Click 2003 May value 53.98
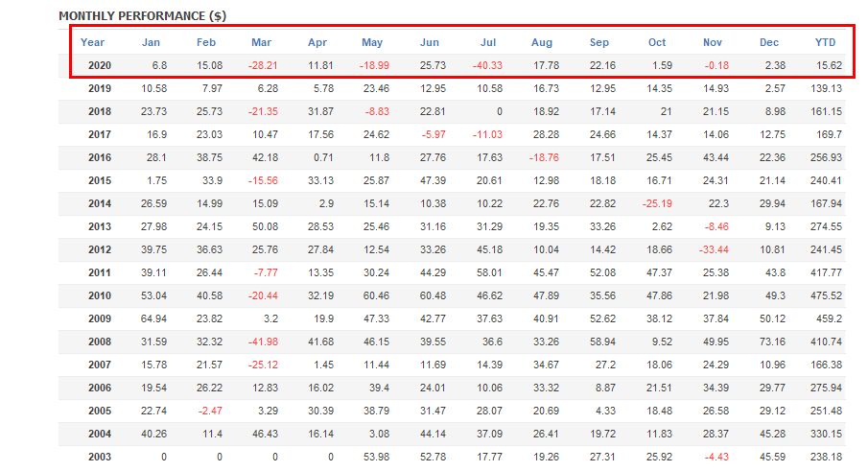Viewport: 868px width, 471px height. point(376,457)
